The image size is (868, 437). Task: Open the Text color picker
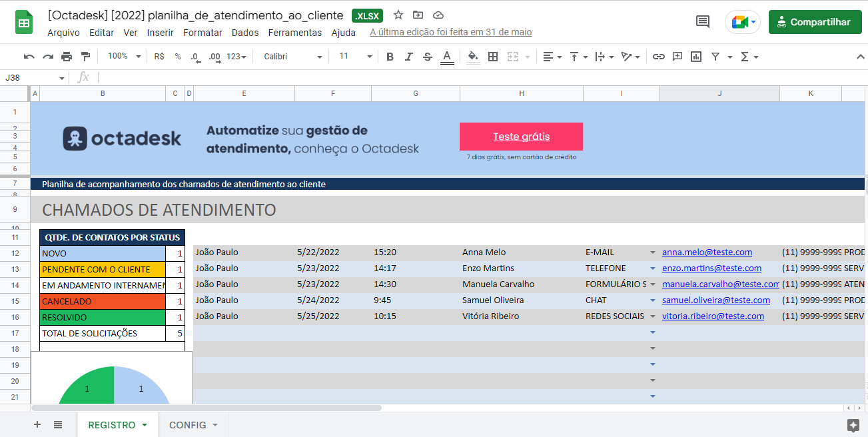(x=447, y=57)
